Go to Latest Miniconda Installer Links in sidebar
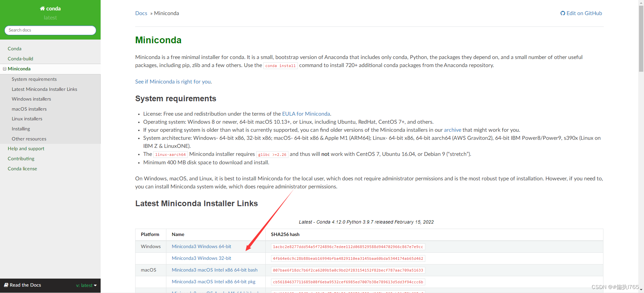Viewport: 644px width, 293px height. coord(44,89)
